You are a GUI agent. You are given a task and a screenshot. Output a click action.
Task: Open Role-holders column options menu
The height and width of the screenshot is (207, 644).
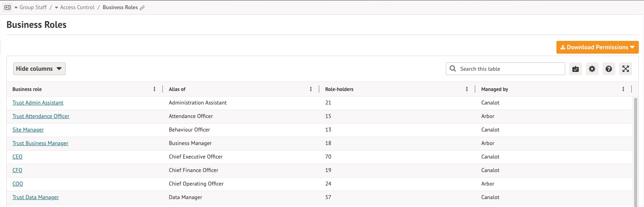[467, 89]
